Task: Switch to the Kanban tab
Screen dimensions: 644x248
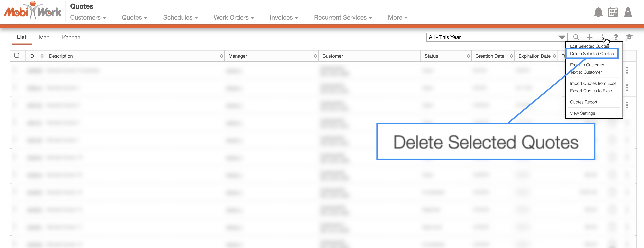Action: [71, 37]
